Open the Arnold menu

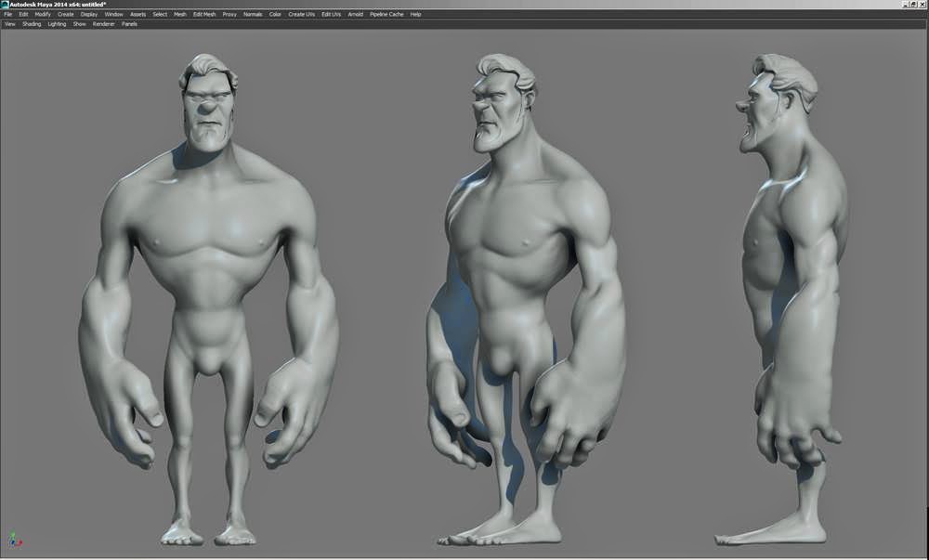356,14
